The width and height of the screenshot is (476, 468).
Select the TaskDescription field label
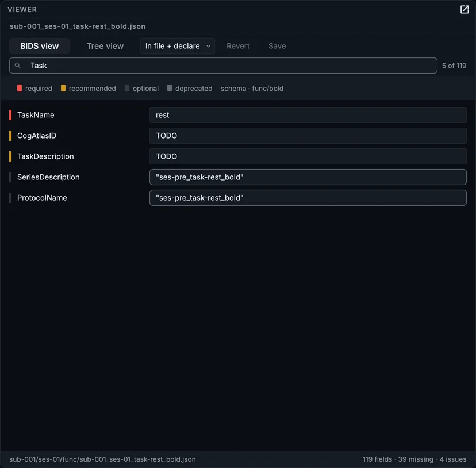tap(45, 156)
